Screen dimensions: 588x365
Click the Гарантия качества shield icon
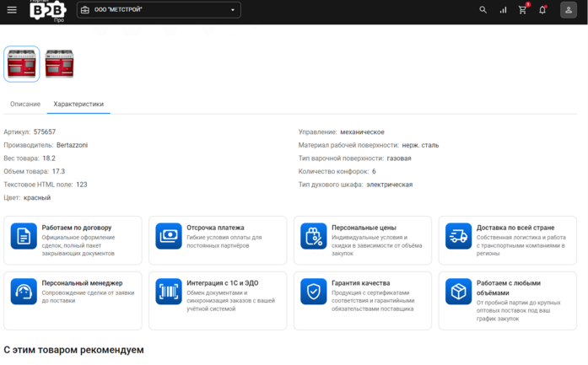point(314,292)
